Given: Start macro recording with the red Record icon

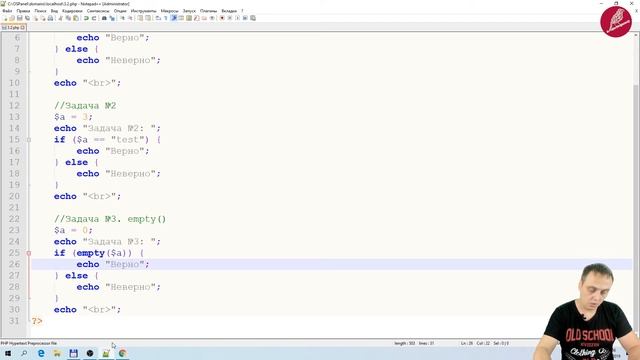Looking at the screenshot, I should point(222,18).
